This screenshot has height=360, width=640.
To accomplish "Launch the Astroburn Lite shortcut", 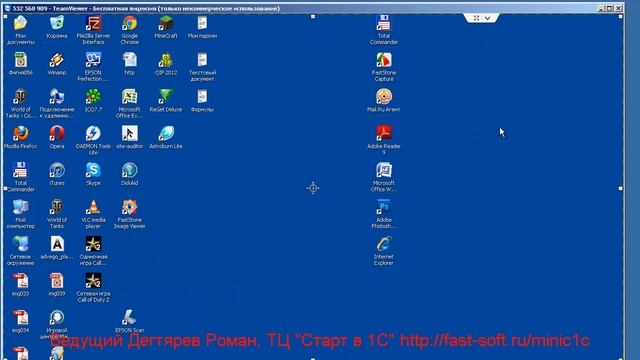I will click(166, 134).
